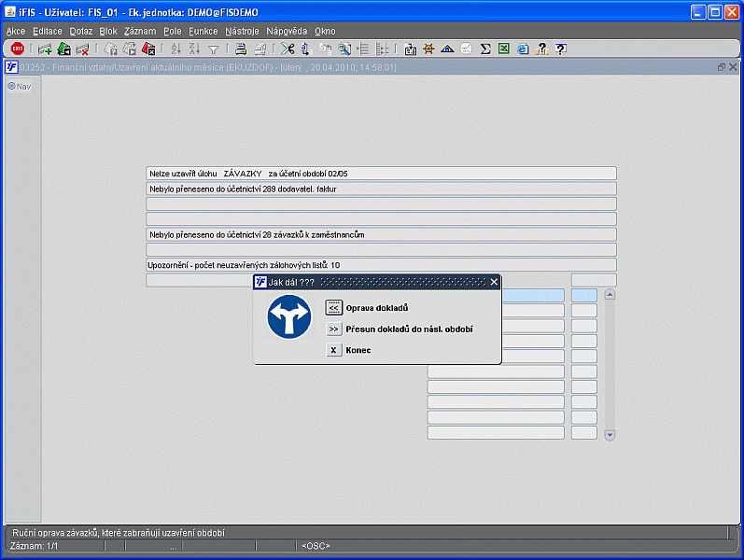Click the Internet Explorer icon

point(523,49)
